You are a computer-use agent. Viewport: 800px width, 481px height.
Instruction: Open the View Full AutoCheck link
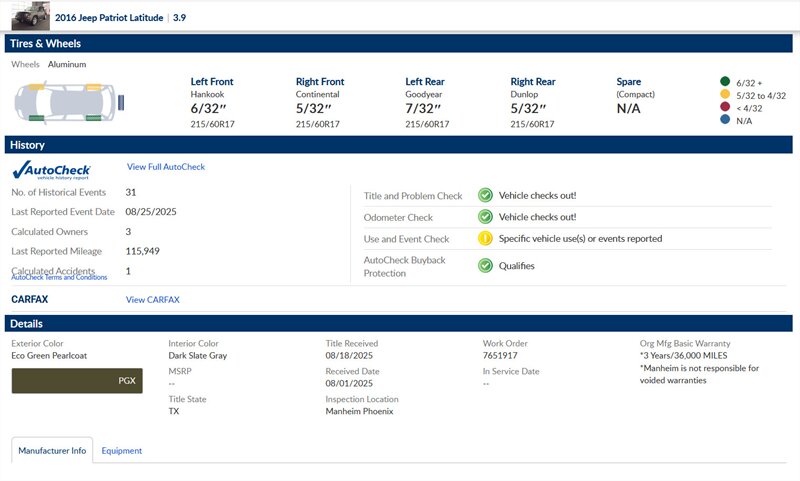[166, 167]
